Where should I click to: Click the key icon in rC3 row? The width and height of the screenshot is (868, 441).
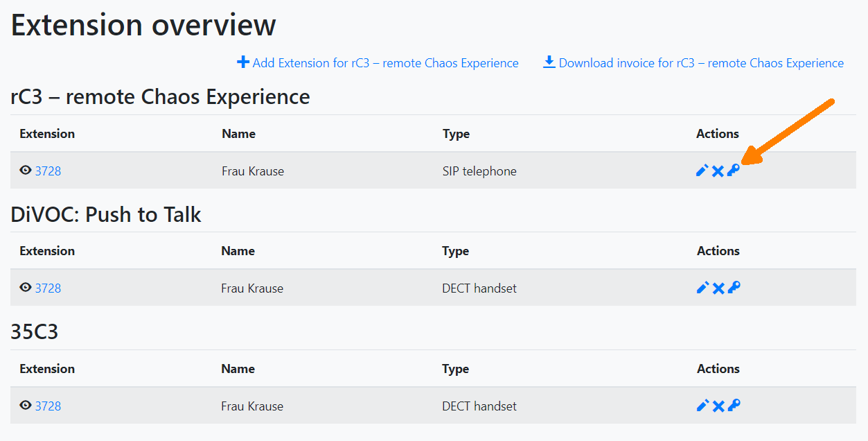click(x=734, y=171)
